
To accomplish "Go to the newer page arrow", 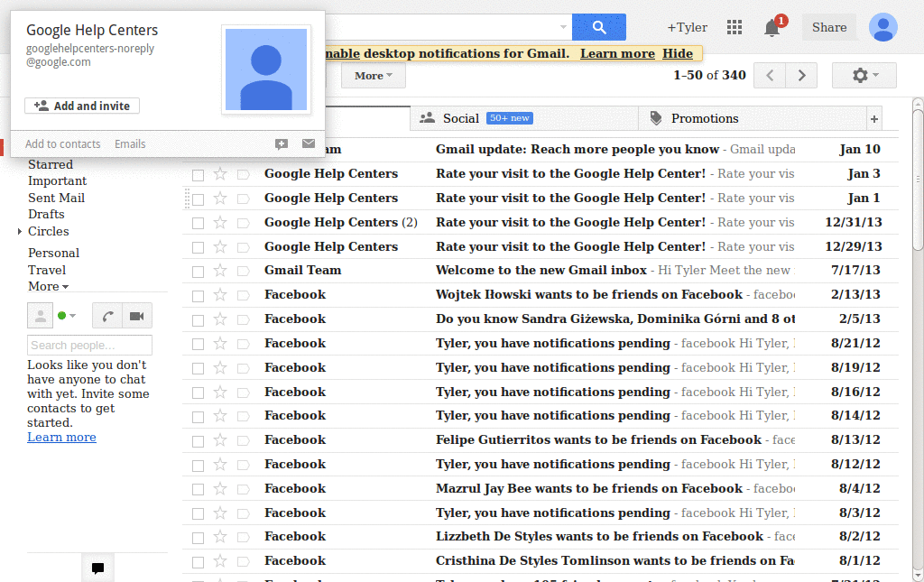I will pyautogui.click(x=770, y=76).
